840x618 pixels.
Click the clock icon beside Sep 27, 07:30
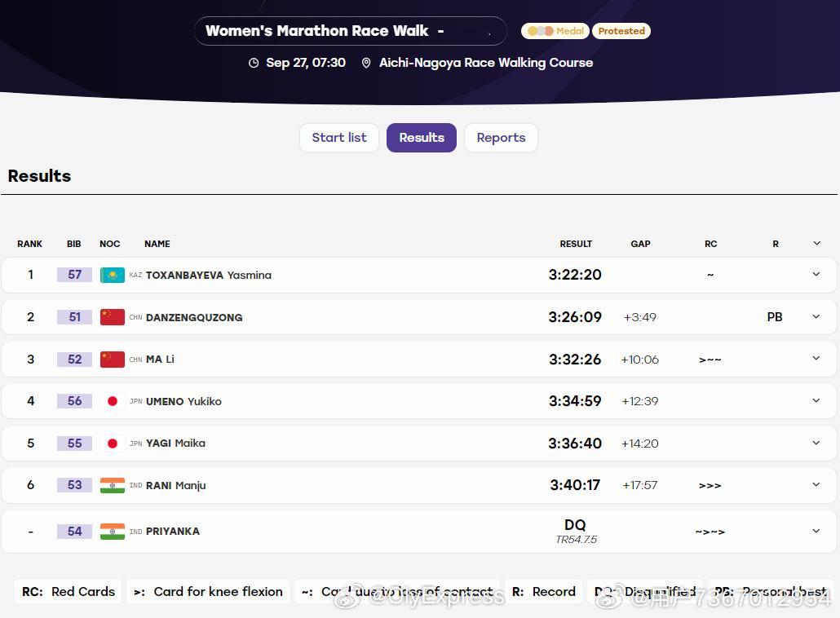254,63
